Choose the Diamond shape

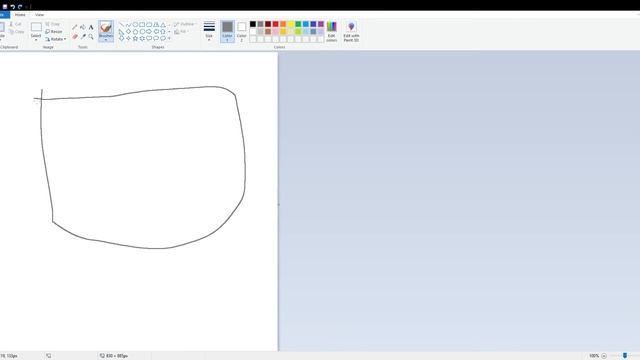(128, 31)
